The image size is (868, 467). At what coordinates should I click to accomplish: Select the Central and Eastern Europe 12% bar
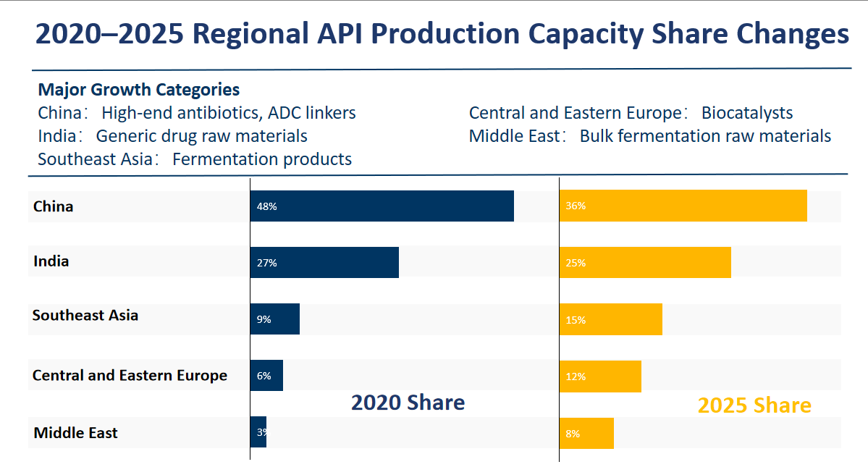click(599, 375)
